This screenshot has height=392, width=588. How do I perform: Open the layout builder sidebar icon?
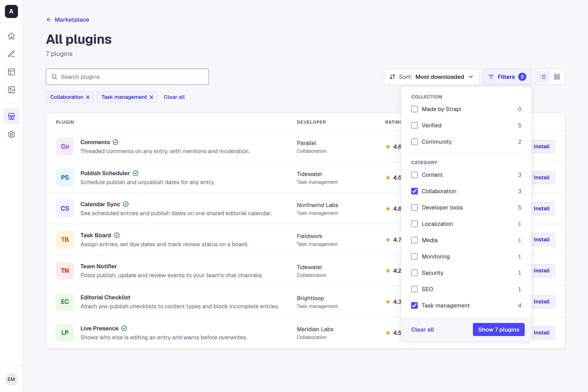pos(11,72)
